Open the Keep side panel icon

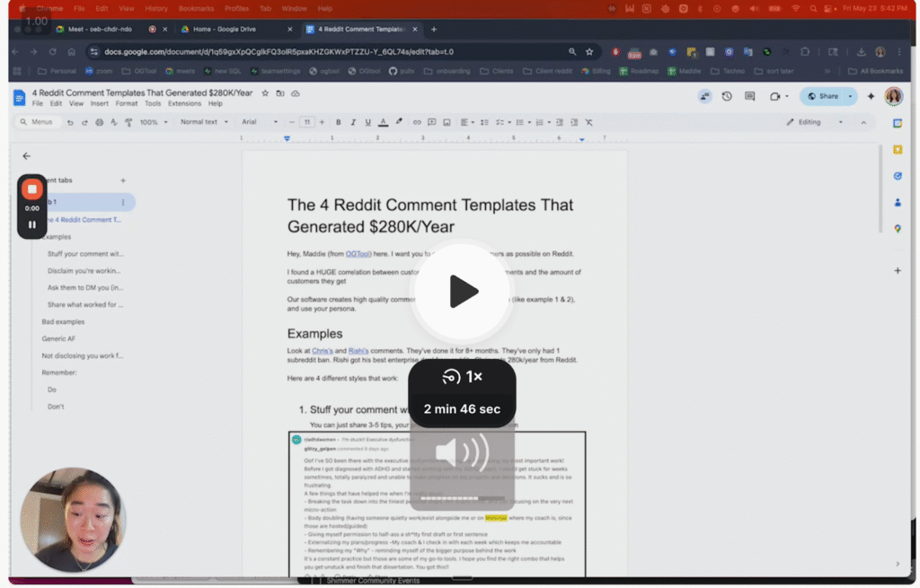coord(898,150)
